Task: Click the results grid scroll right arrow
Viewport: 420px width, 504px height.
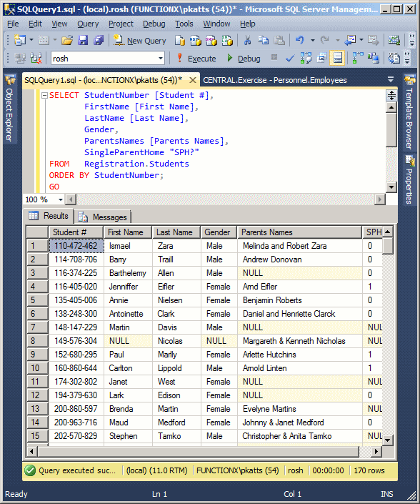Action: [x=376, y=452]
